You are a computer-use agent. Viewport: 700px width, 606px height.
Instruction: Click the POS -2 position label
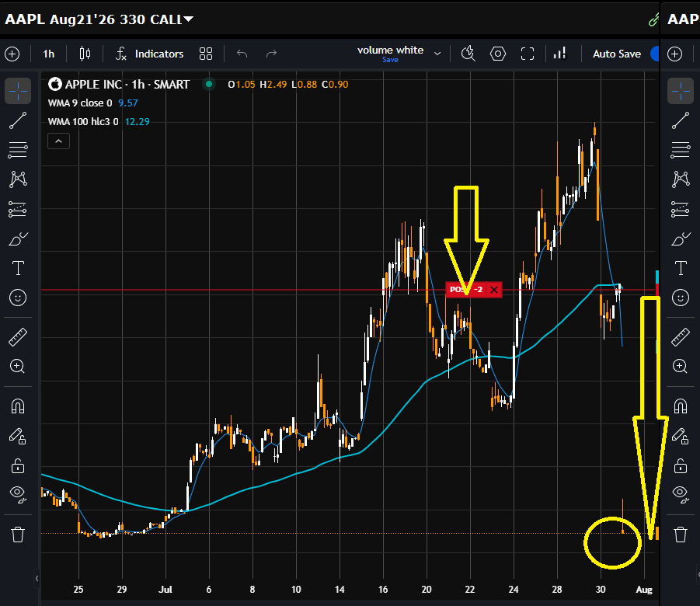tap(466, 290)
